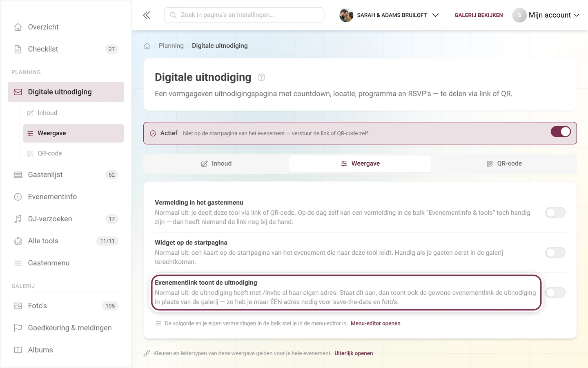Turn on Widget op de startpagina
This screenshot has height=368, width=588.
pyautogui.click(x=555, y=253)
